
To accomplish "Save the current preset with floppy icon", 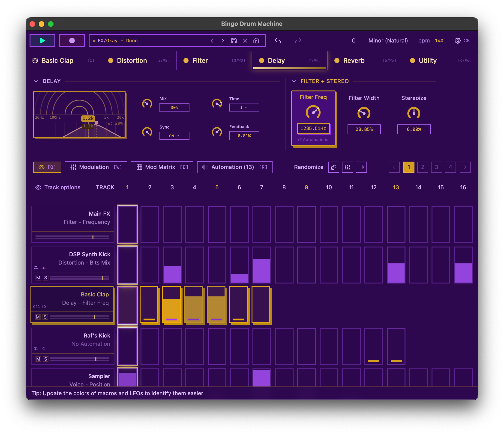I will click(234, 41).
